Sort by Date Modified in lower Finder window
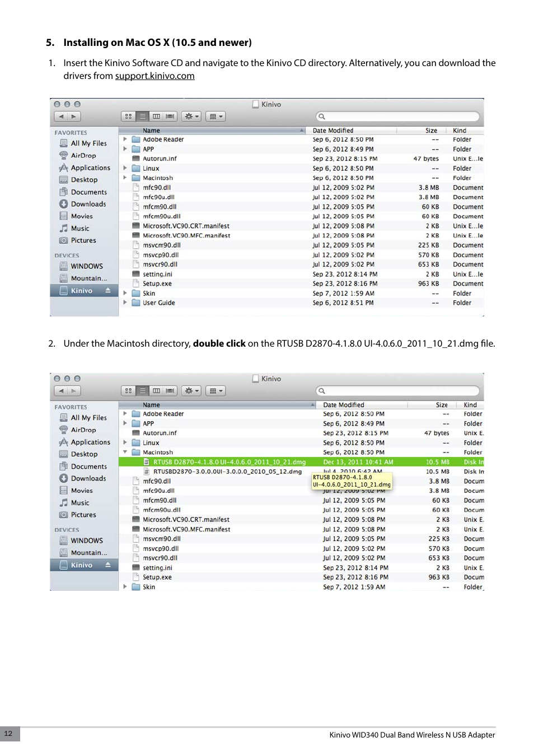The width and height of the screenshot is (534, 756). pos(362,405)
